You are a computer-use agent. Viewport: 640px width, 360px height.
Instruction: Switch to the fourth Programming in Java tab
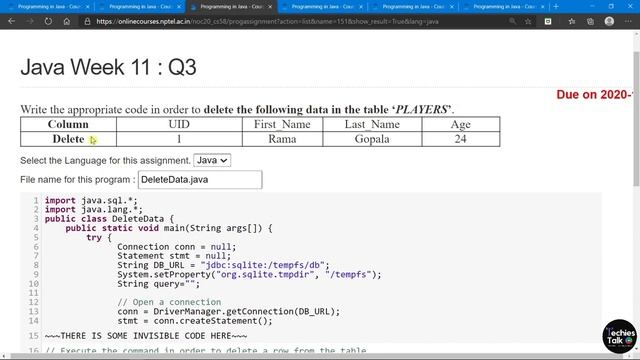tap(322, 7)
